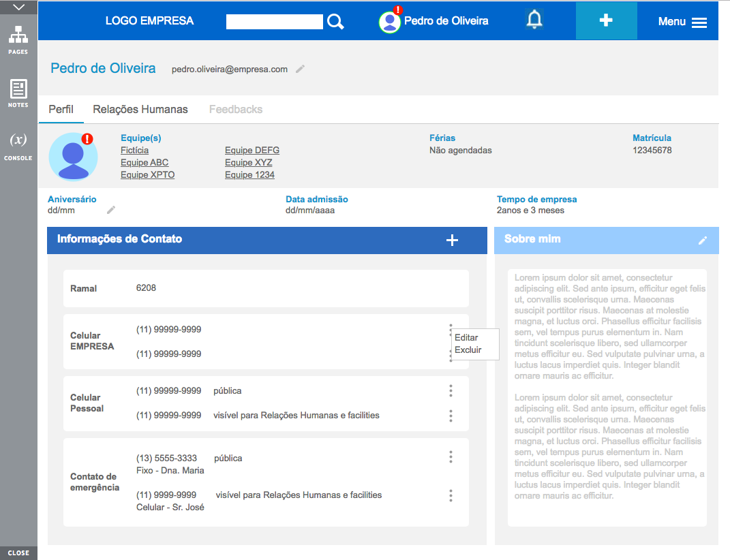730x560 pixels.
Task: Open the Equipe XYZ team link
Action: pyautogui.click(x=248, y=163)
